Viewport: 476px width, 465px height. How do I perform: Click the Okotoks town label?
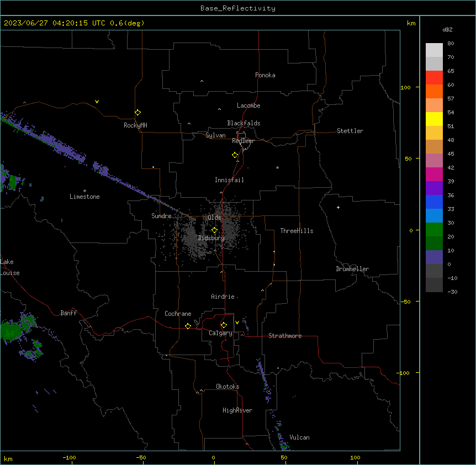point(228,387)
